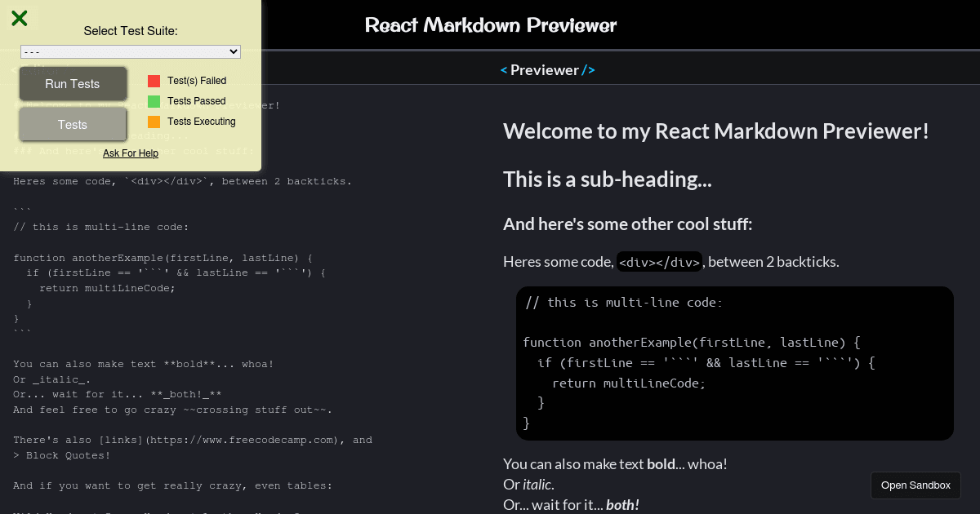Image resolution: width=980 pixels, height=514 pixels.
Task: Click the orange Tests Executing indicator square
Action: click(153, 121)
